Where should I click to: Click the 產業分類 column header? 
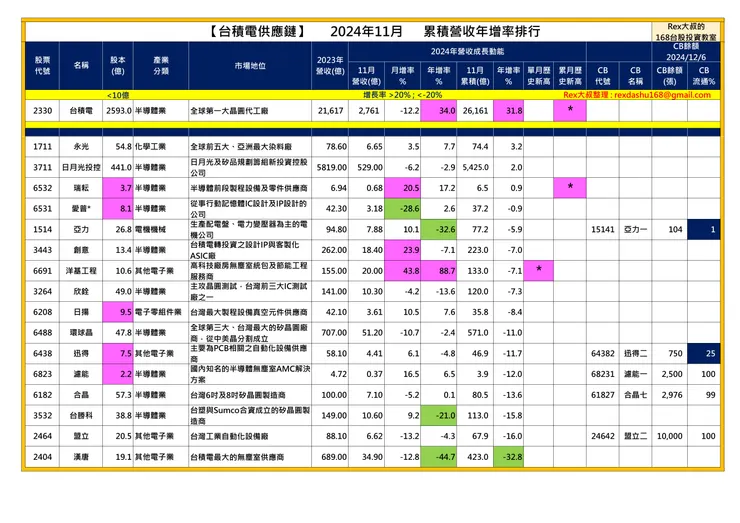tap(161, 66)
